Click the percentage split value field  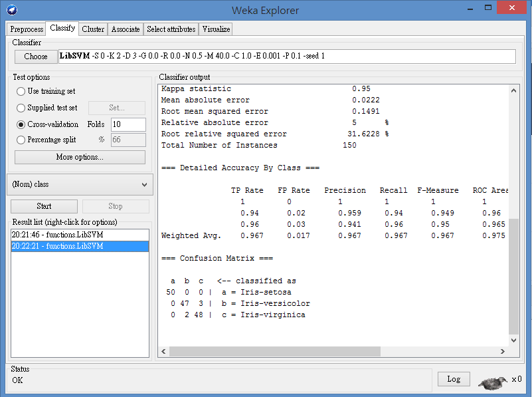pos(129,140)
